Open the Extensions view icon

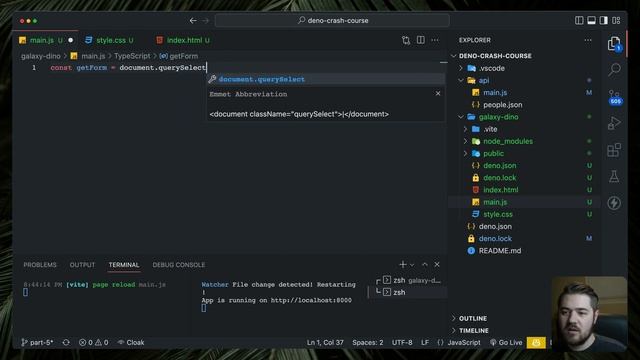pos(614,150)
